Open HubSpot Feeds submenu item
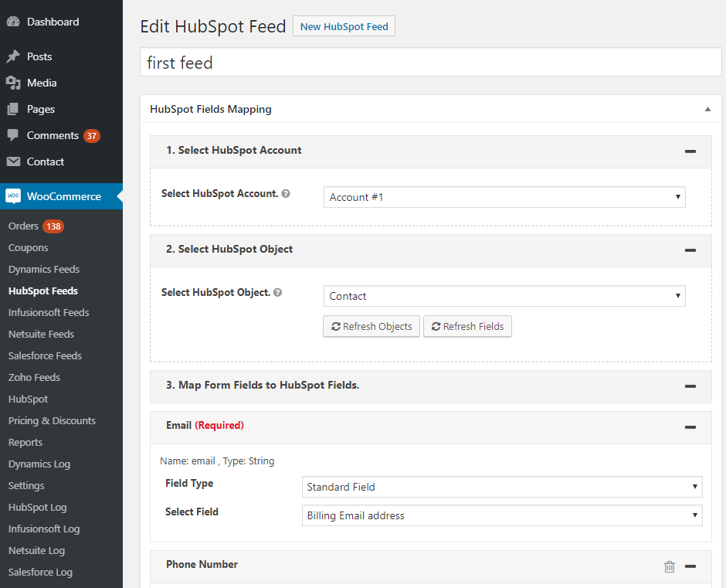The height and width of the screenshot is (588, 726). [x=43, y=291]
